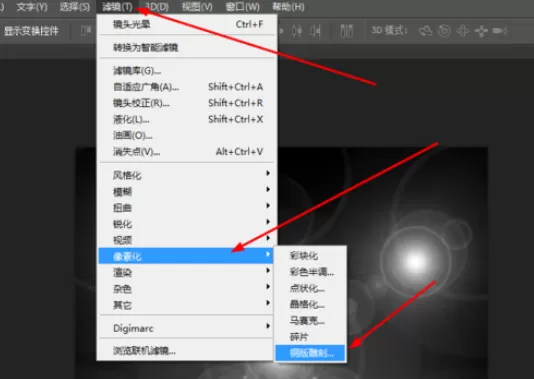
Task: Apply 镜头光晕 last filter entry
Action: click(187, 25)
